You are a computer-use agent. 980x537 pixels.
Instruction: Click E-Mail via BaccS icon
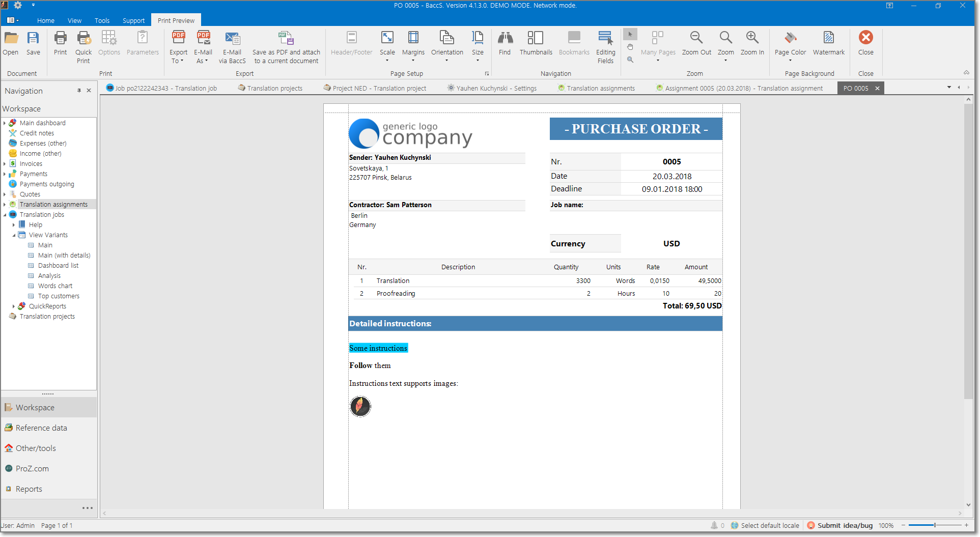click(232, 47)
